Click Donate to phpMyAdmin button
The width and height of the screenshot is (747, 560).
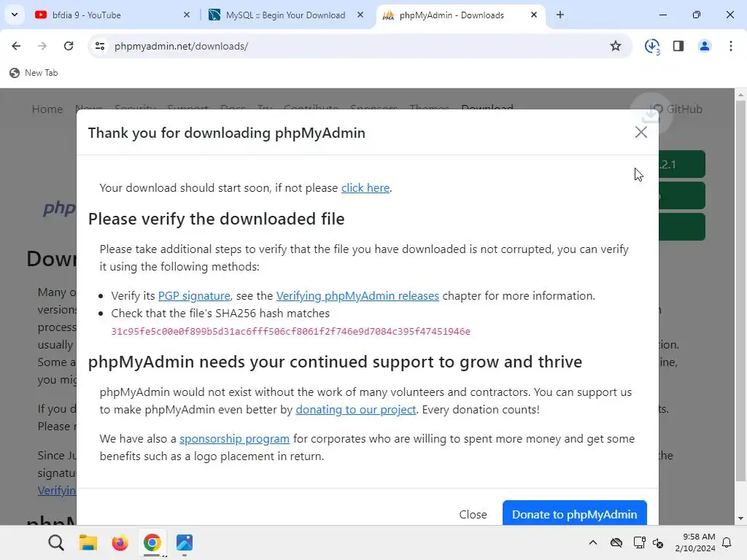coord(575,513)
